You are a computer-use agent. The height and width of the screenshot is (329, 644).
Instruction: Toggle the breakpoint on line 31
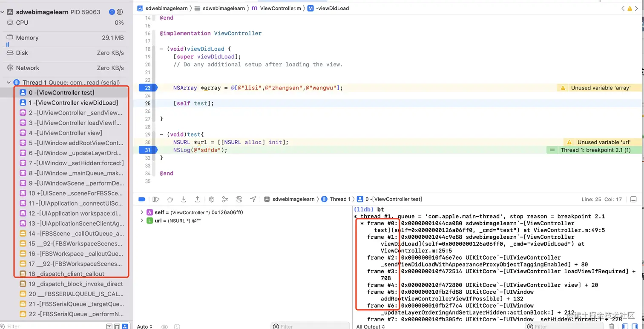point(147,150)
